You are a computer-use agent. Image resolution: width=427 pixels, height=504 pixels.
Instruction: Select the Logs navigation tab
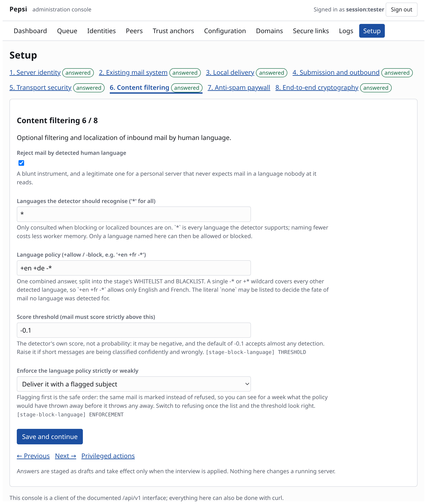pos(346,31)
